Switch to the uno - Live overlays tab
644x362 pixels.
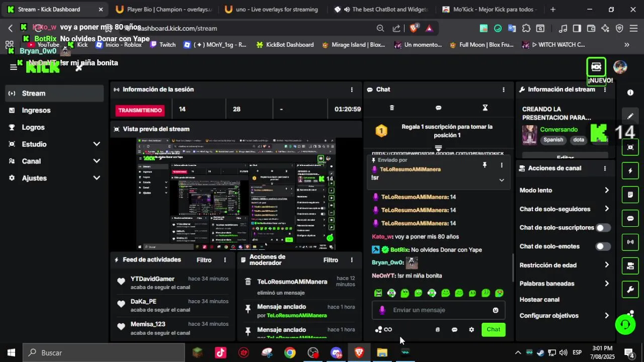[x=272, y=10]
